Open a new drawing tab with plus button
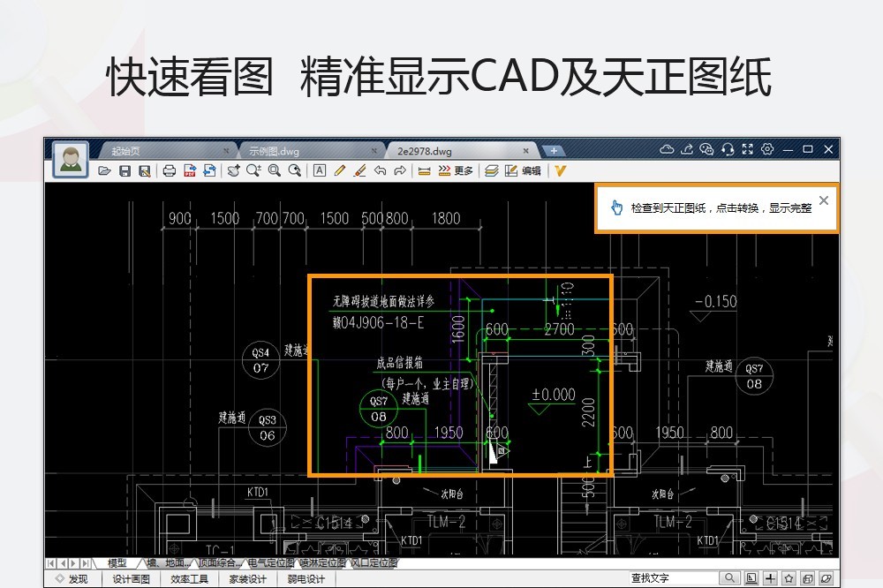The height and width of the screenshot is (588, 883). (554, 150)
